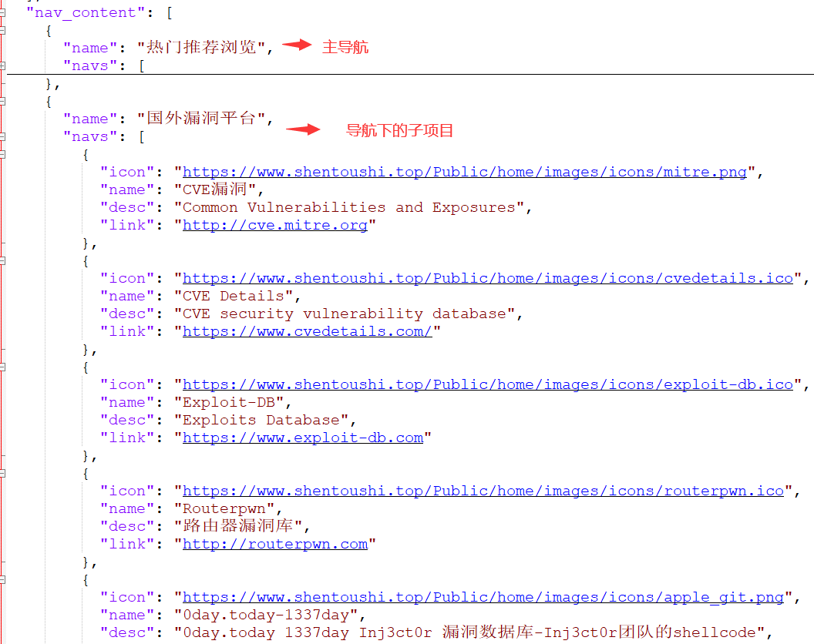814x644 pixels.
Task: Click the "name" key before Routerpwn
Action: (x=128, y=509)
